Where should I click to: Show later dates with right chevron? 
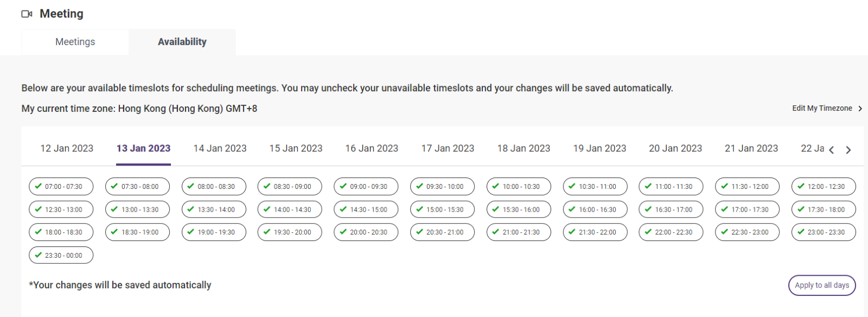(x=848, y=150)
